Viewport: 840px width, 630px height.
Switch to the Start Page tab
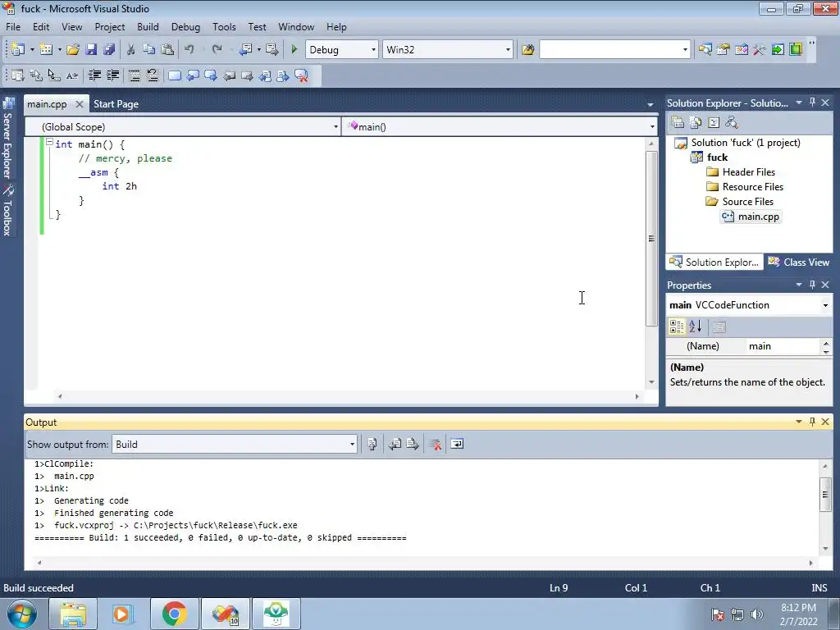[x=116, y=104]
